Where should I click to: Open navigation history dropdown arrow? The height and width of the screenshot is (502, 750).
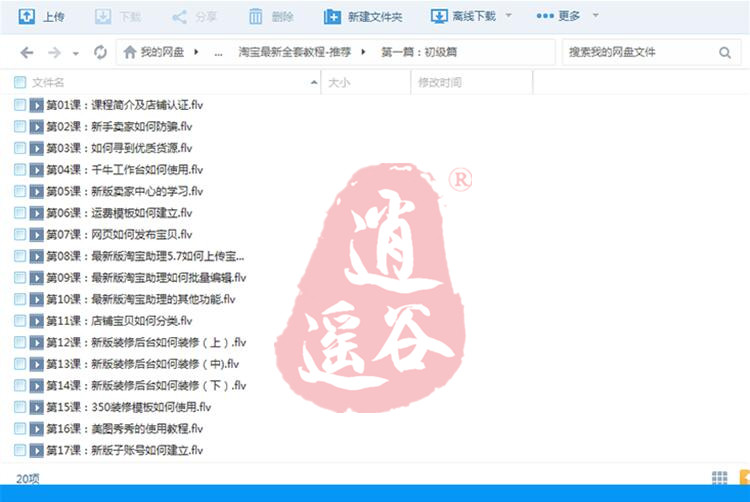pyautogui.click(x=76, y=54)
